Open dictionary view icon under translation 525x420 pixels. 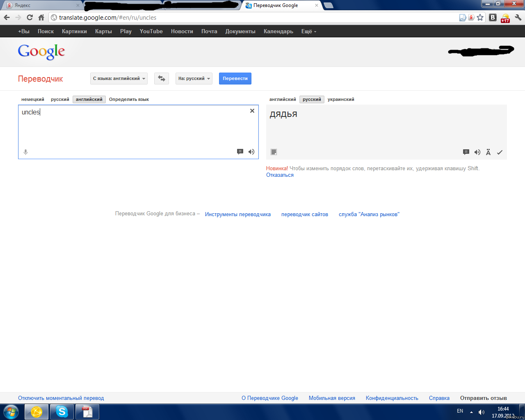[x=274, y=152]
